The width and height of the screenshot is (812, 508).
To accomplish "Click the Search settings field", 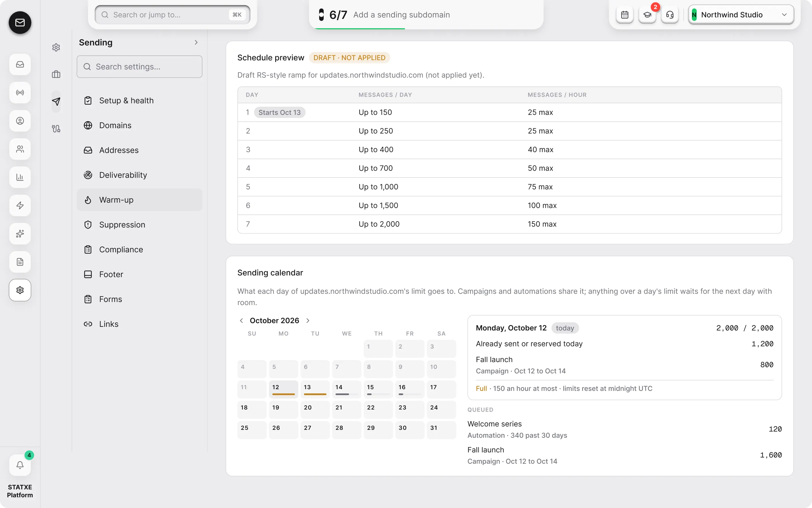I will click(139, 67).
